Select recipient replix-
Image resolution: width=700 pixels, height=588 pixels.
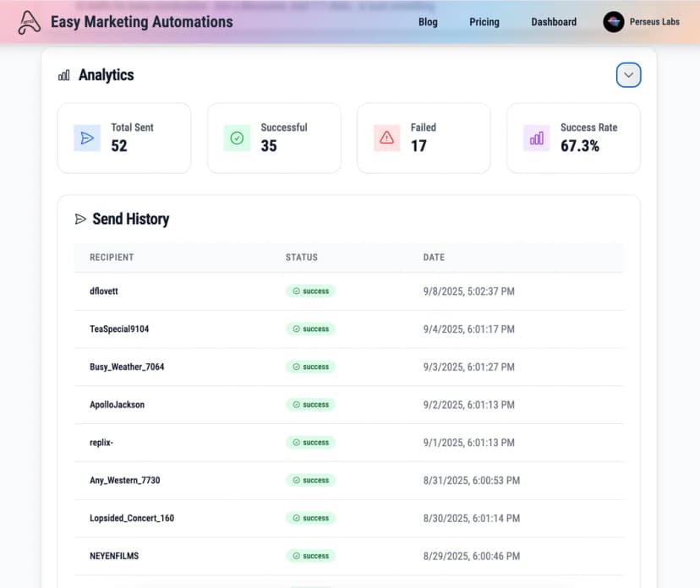pyautogui.click(x=101, y=443)
